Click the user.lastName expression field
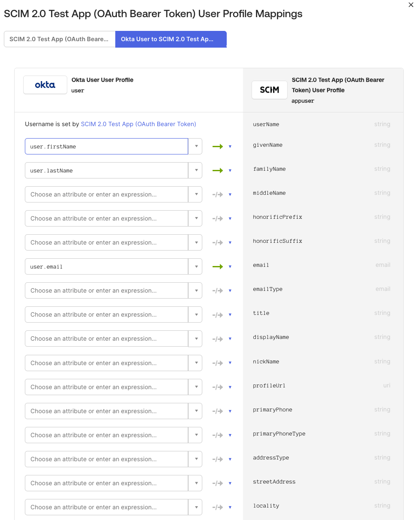The height and width of the screenshot is (520, 420). click(x=107, y=170)
